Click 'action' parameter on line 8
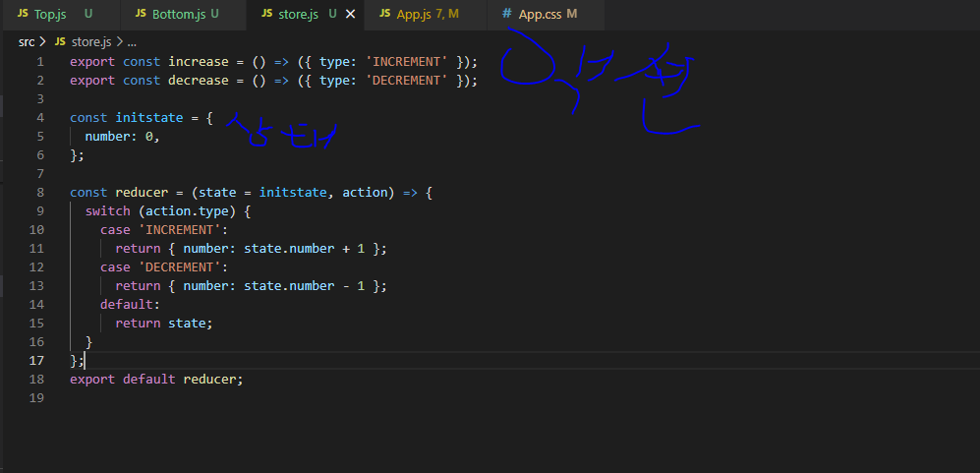Viewport: 980px width, 473px height. [x=365, y=193]
